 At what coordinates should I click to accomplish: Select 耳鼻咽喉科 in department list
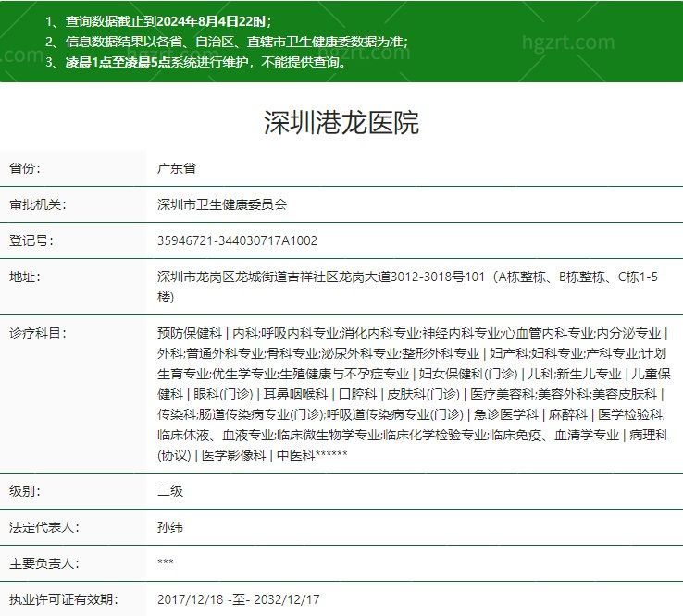[x=295, y=394]
